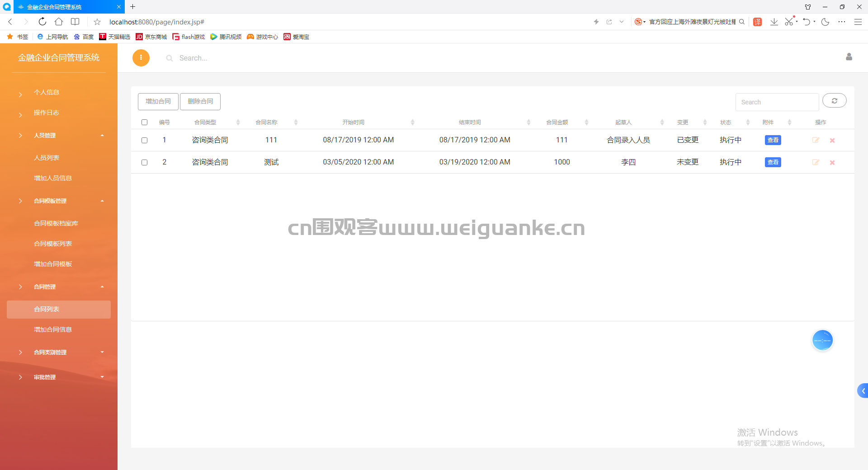Reload the page with refresh icon
The height and width of the screenshot is (470, 868).
tap(42, 22)
